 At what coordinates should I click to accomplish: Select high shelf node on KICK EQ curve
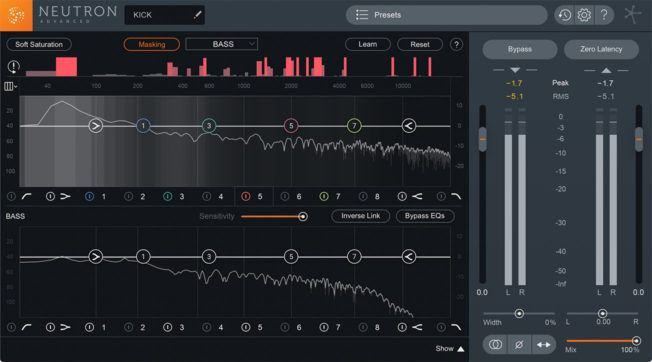pos(409,126)
